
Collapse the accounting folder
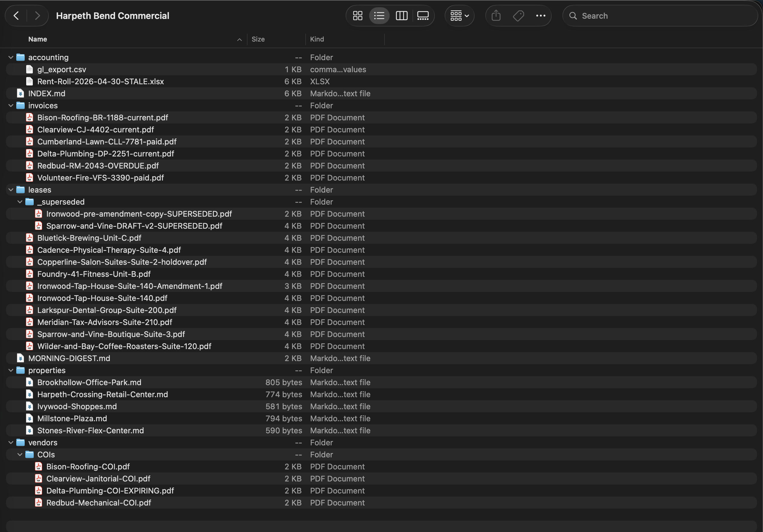11,57
